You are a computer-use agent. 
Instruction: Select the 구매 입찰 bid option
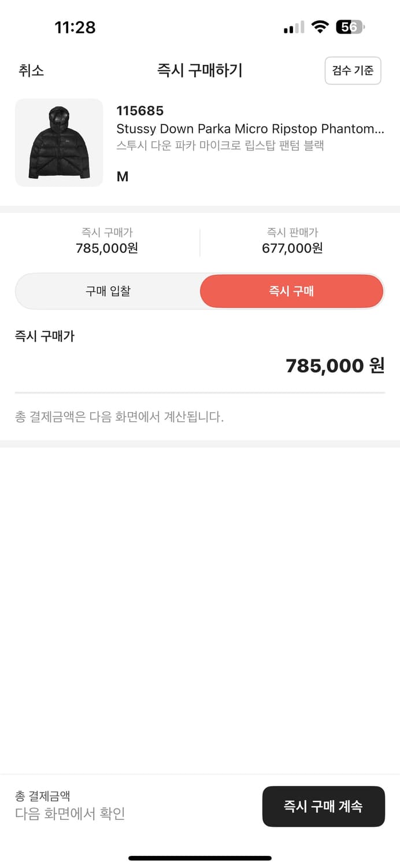click(x=108, y=291)
